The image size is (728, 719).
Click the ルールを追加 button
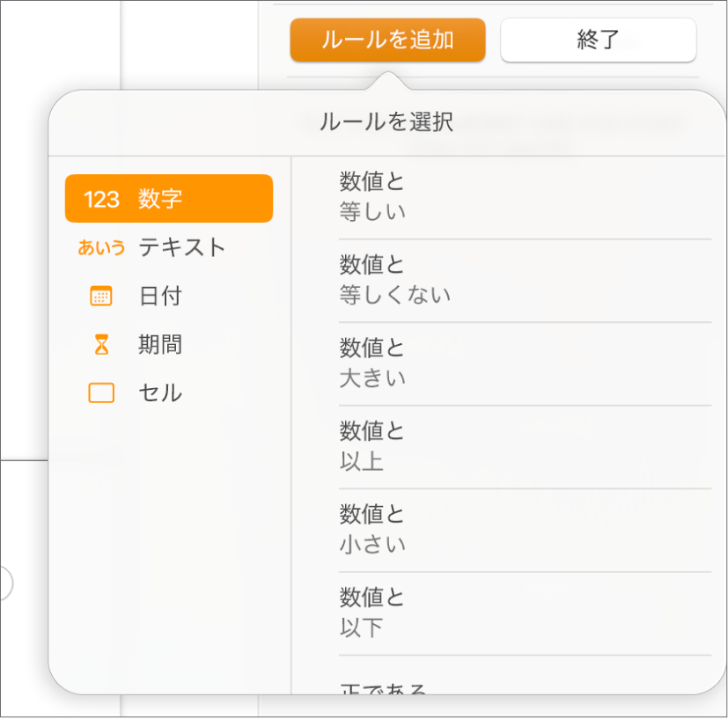pyautogui.click(x=388, y=40)
